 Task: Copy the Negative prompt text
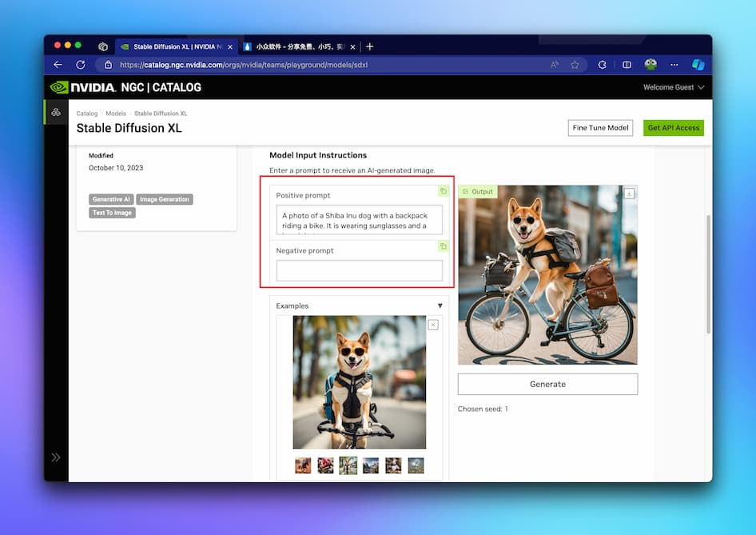click(x=443, y=246)
